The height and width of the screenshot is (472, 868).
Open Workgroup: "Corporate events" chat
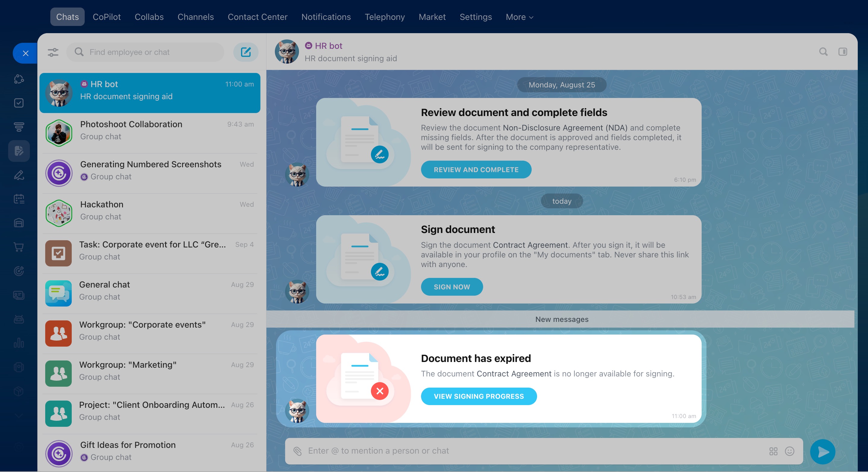pos(149,333)
